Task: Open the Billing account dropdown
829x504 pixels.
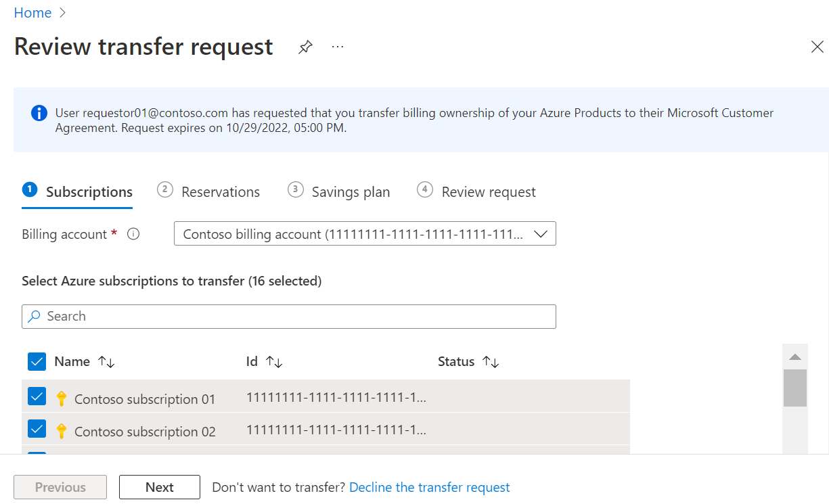Action: click(365, 234)
